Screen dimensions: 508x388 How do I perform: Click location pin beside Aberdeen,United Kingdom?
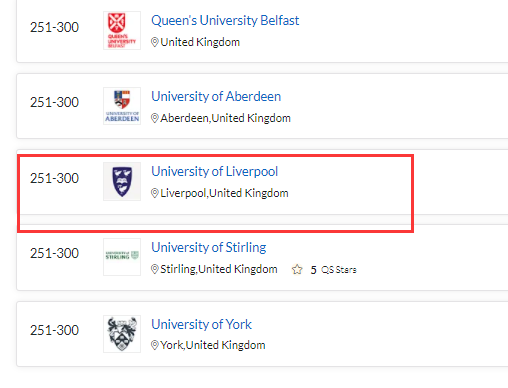[155, 118]
